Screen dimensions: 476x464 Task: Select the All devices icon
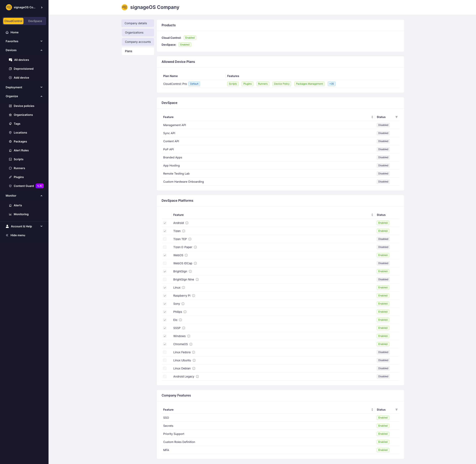coord(11,60)
